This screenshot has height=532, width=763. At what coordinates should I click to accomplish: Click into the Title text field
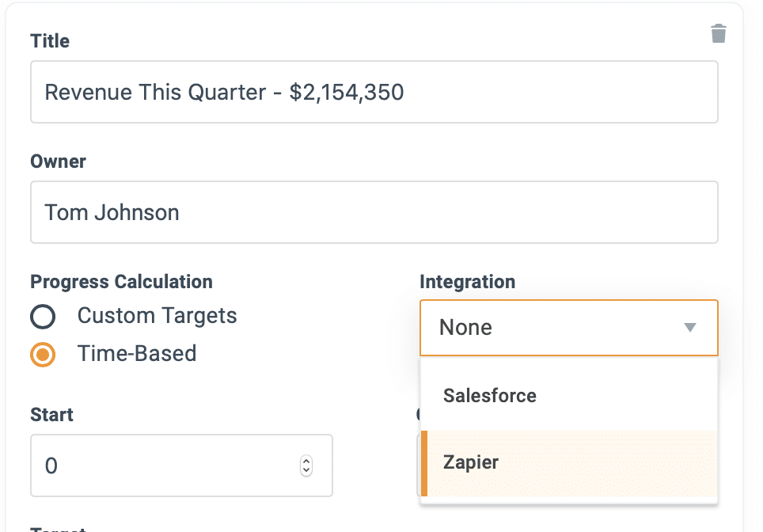tap(374, 93)
